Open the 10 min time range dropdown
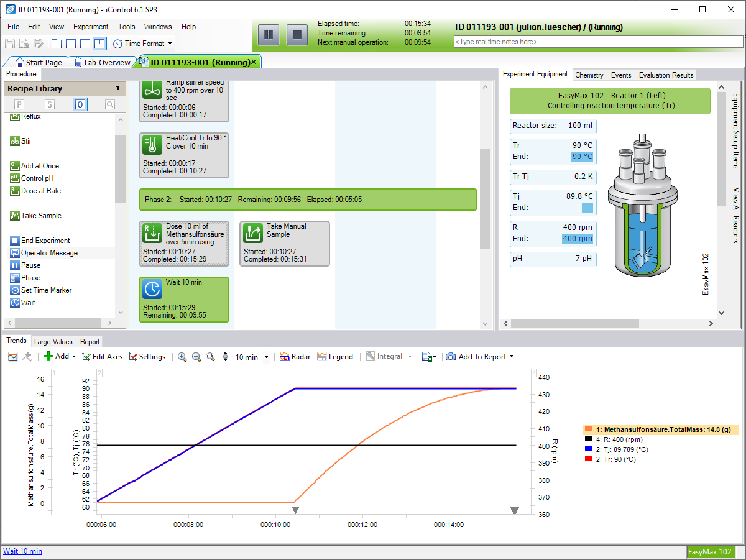The height and width of the screenshot is (560, 746). (x=252, y=357)
